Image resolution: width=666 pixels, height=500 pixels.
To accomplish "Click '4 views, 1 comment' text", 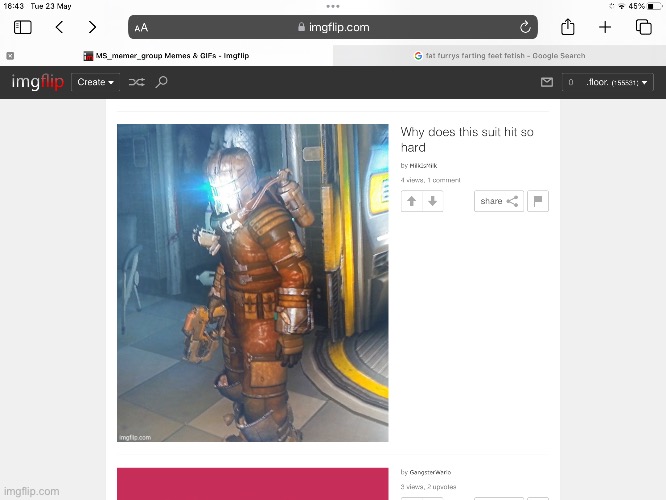I will 430,180.
